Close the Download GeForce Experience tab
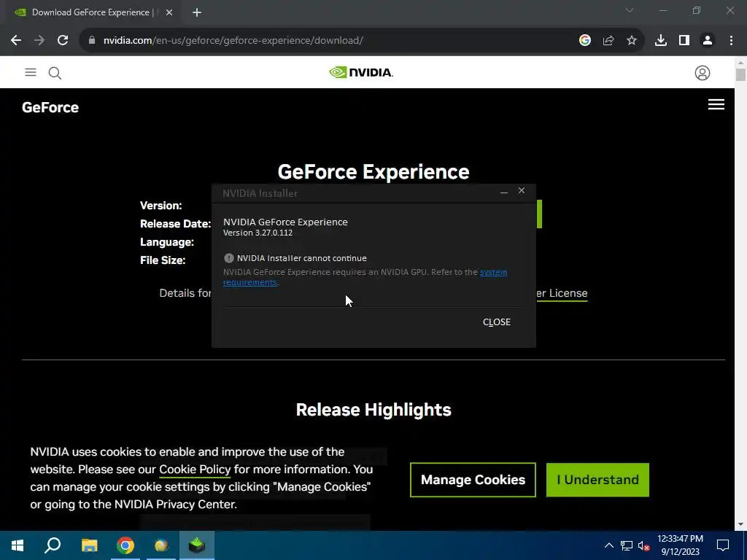This screenshot has height=560, width=747. coord(169,12)
